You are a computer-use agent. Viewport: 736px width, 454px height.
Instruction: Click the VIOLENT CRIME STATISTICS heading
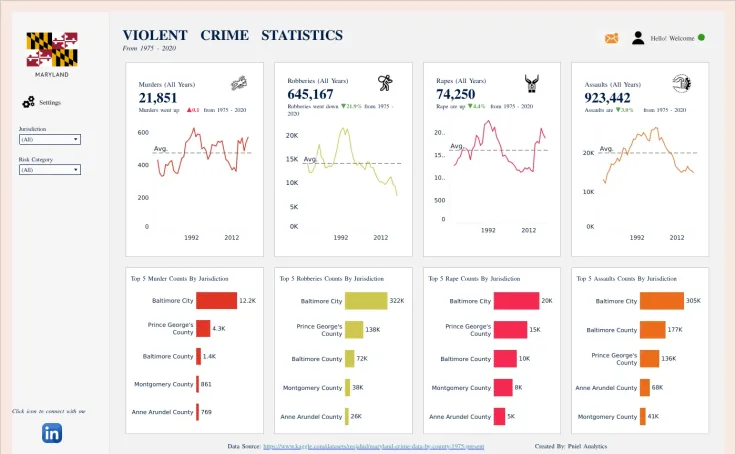pos(233,35)
